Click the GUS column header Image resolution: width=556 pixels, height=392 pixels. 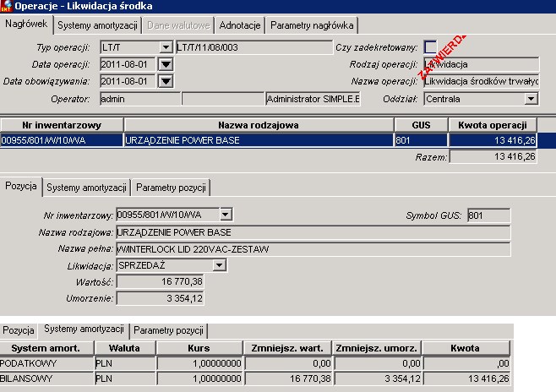[x=422, y=125]
